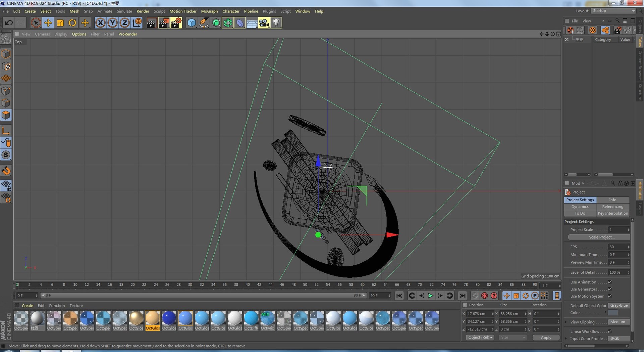Screen dimensions: 644x352
Task: Open Default Object Color Gray-Blue dropdown
Action: click(619, 306)
